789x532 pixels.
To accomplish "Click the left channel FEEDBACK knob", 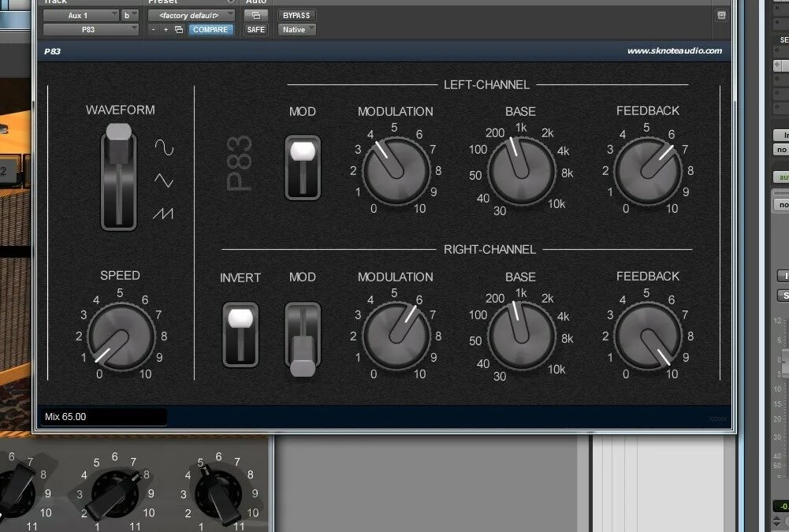I will tap(648, 171).
